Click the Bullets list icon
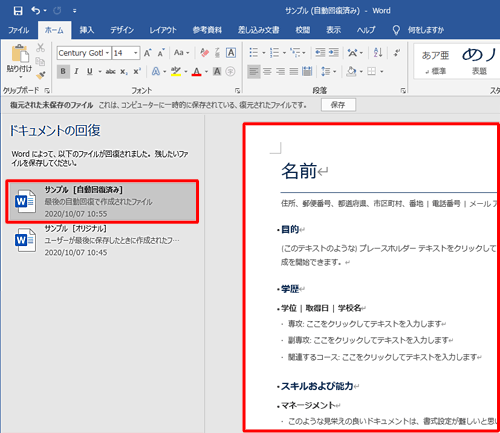 (254, 53)
